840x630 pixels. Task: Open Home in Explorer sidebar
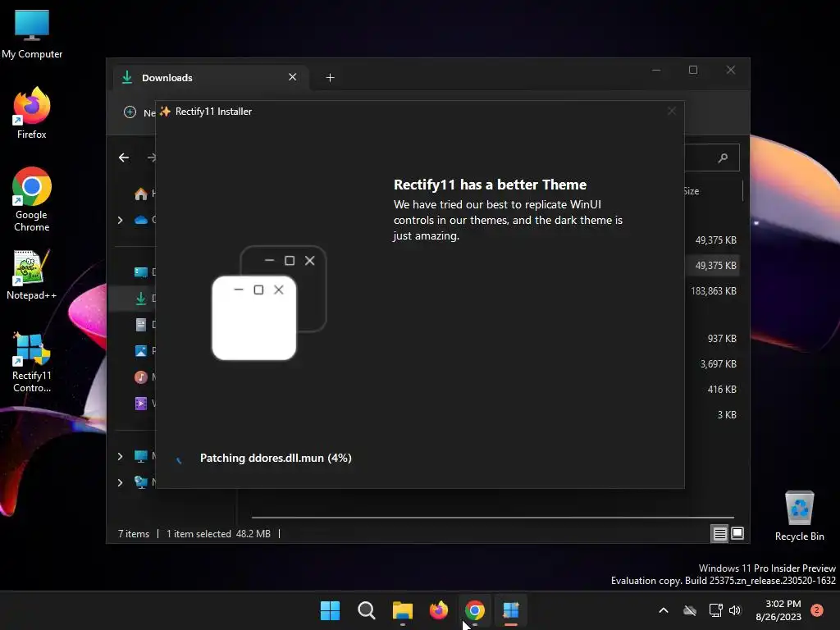click(x=141, y=194)
